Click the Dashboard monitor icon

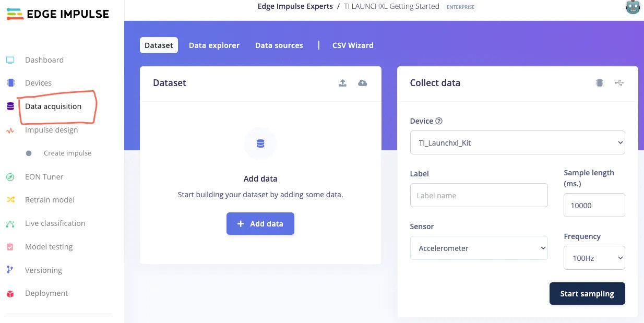click(x=10, y=60)
